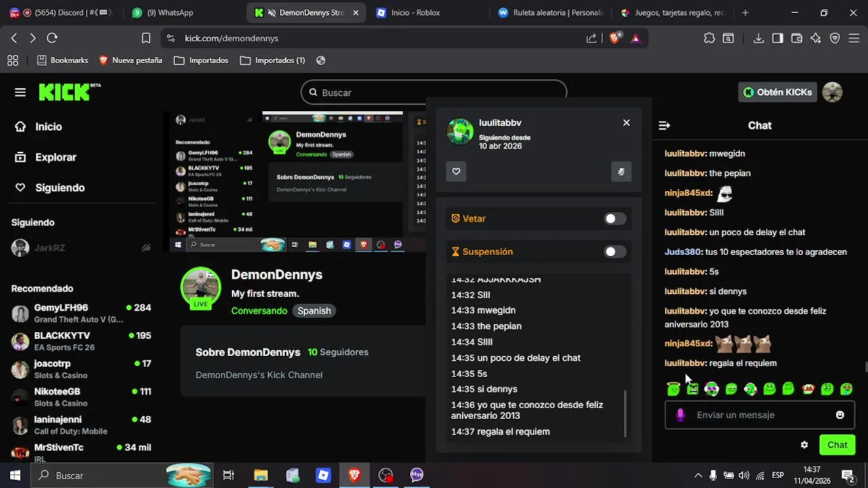
Task: Open Brave Wallet icon
Action: (797, 39)
